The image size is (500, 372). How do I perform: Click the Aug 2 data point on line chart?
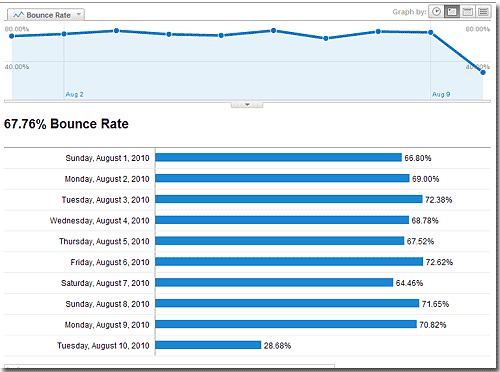click(64, 34)
